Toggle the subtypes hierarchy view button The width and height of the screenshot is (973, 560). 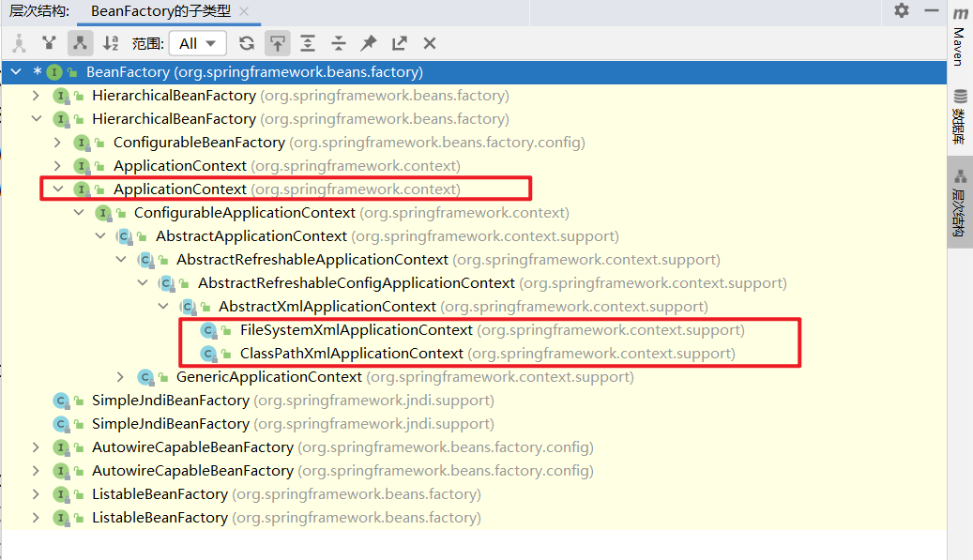80,43
